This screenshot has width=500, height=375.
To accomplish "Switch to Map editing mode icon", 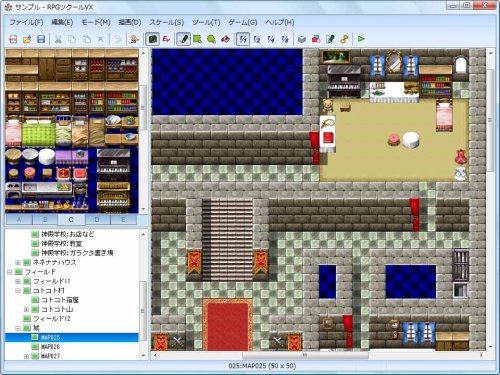I will point(152,39).
